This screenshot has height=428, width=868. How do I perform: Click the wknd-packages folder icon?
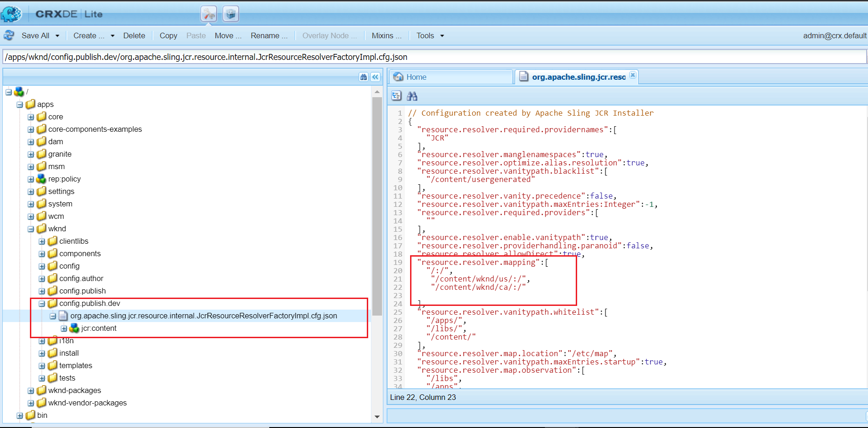pos(42,390)
